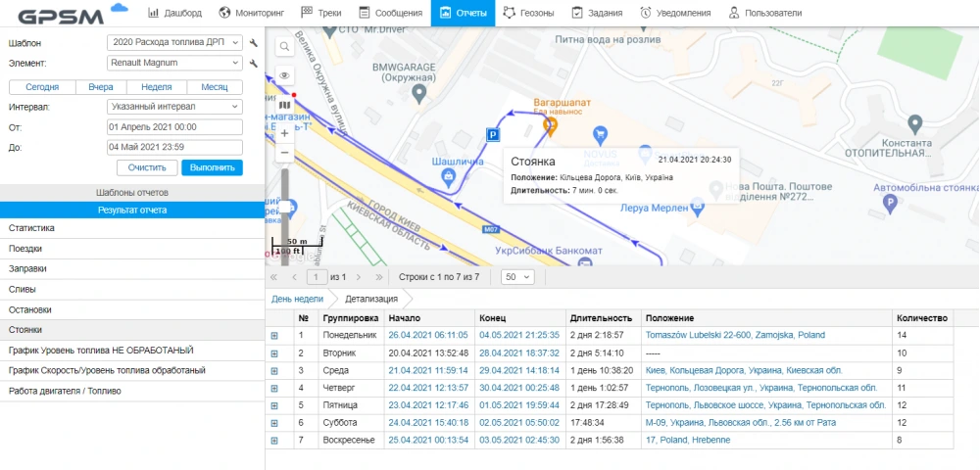The width and height of the screenshot is (980, 470).
Task: Click the blue parking marker on map
Action: [493, 135]
